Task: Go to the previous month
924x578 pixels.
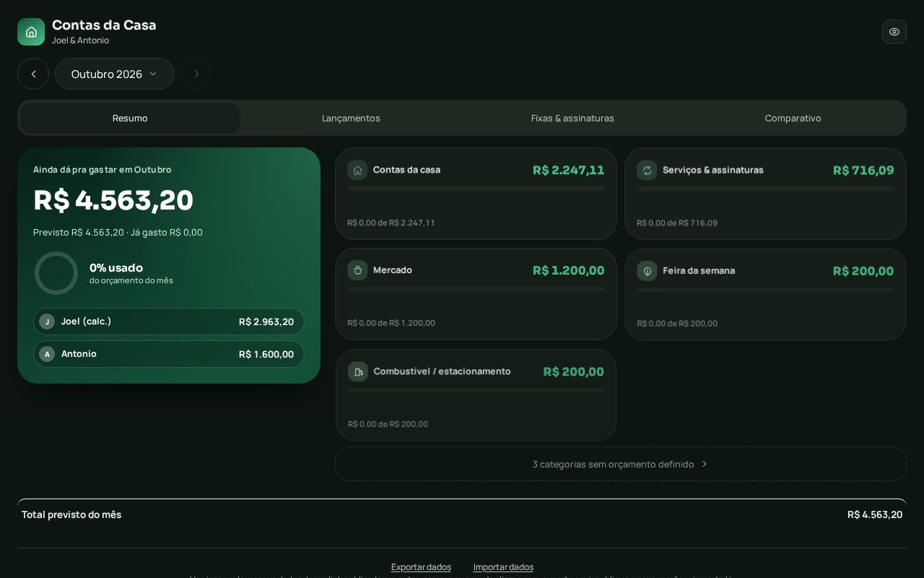Action: click(x=33, y=74)
